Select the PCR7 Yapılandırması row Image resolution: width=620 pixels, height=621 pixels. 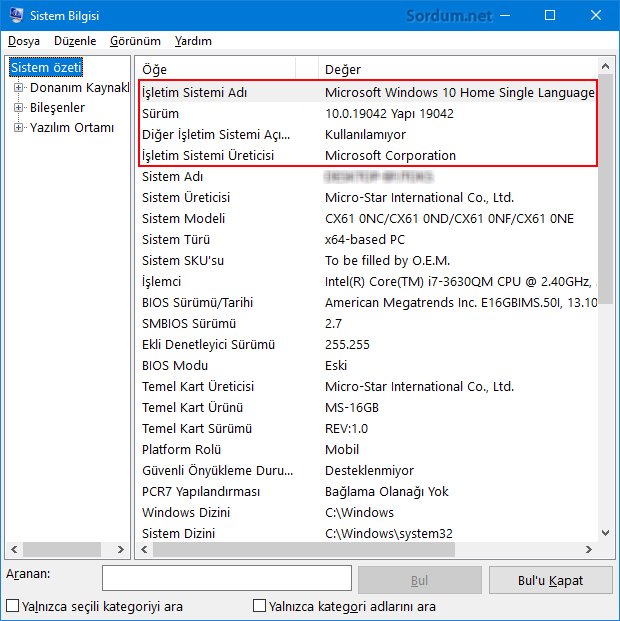pyautogui.click(x=367, y=491)
